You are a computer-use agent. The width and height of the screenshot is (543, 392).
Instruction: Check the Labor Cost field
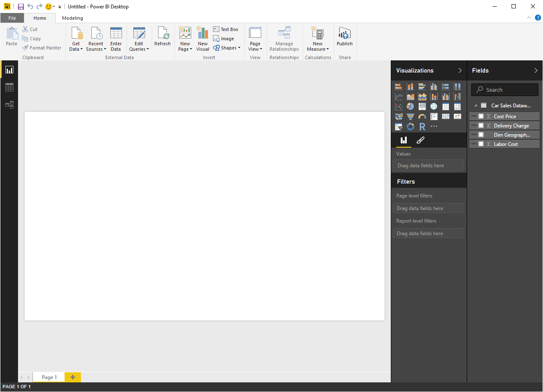pyautogui.click(x=481, y=144)
